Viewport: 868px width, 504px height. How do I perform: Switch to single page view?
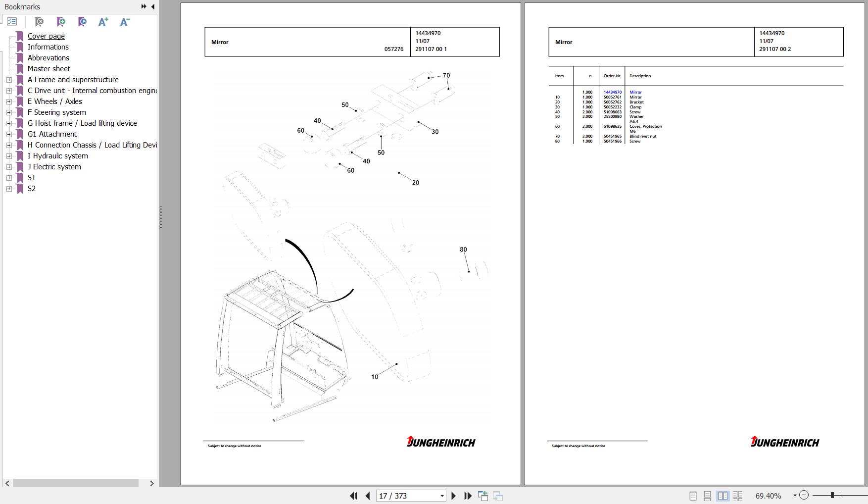693,496
